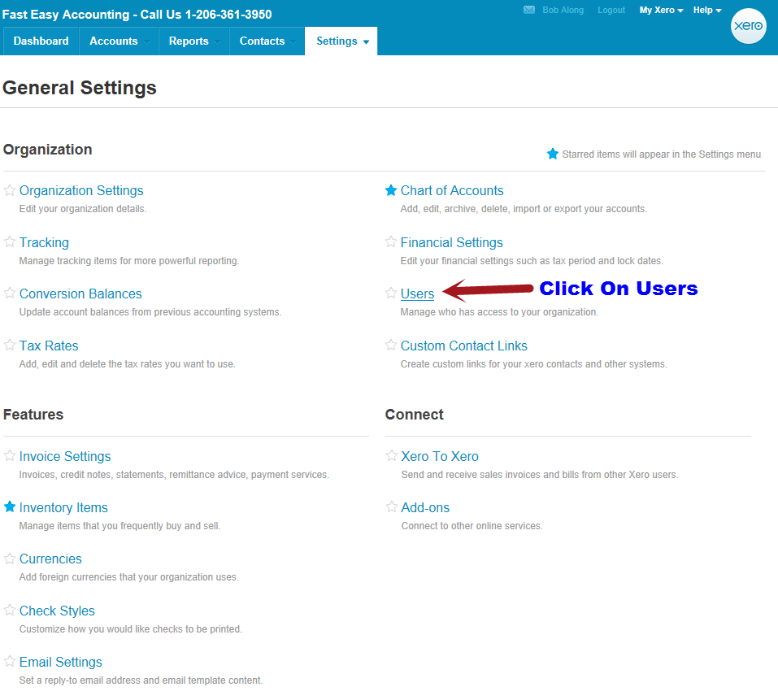Click the Logout link

(x=611, y=11)
